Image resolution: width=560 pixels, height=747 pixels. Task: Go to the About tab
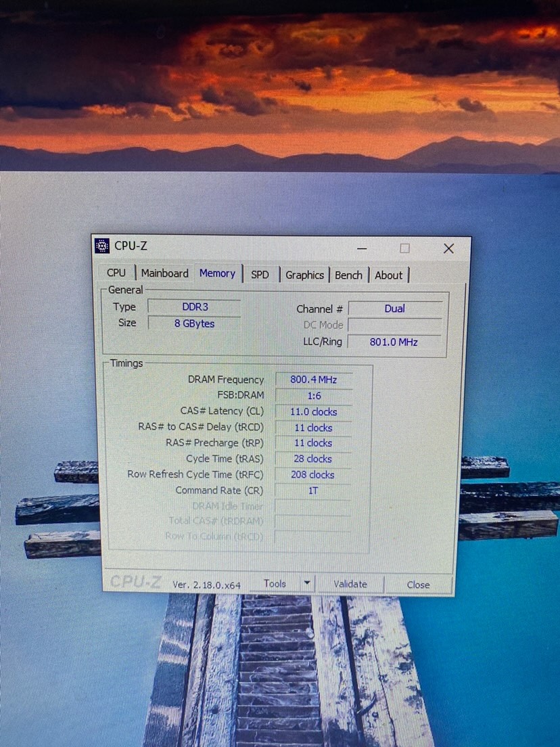click(x=389, y=275)
